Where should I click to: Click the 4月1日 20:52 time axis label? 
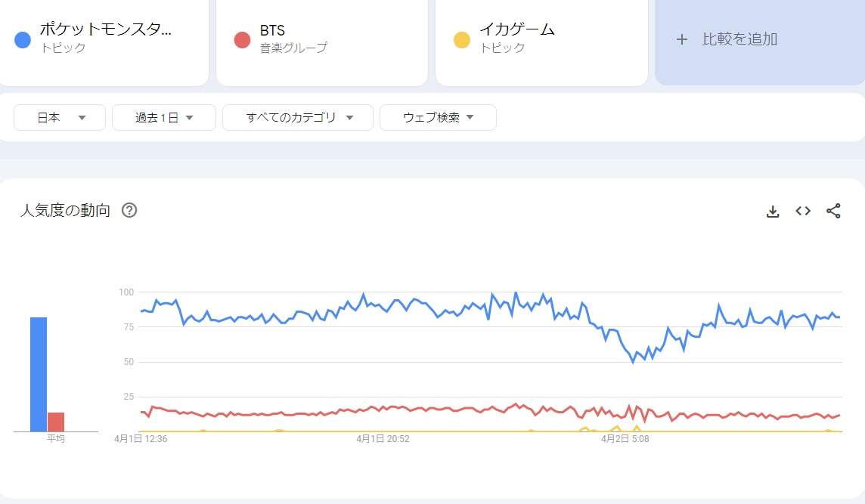pyautogui.click(x=383, y=438)
